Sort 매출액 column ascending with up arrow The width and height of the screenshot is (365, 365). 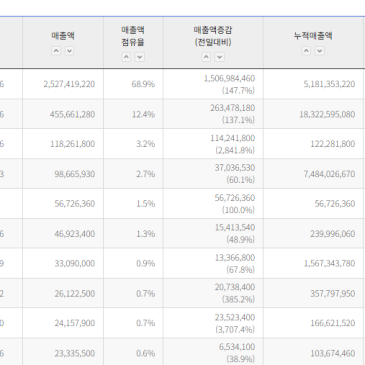(x=56, y=51)
